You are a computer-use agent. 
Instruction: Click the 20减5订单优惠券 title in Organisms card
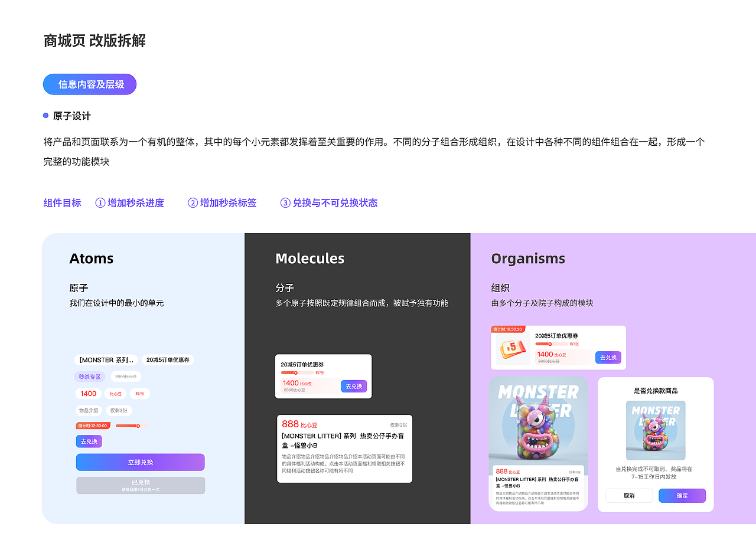[x=556, y=336]
